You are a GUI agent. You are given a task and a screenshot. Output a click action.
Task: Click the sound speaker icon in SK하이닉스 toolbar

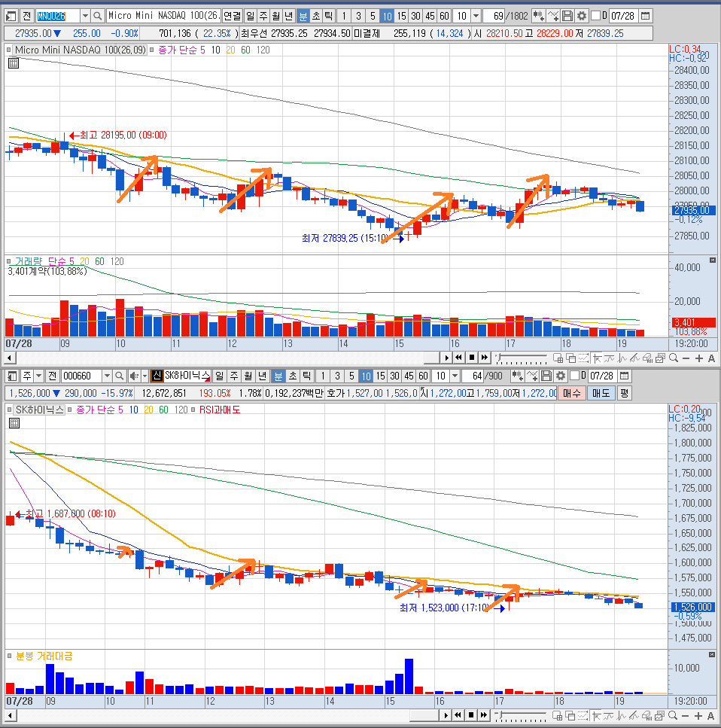(x=134, y=376)
